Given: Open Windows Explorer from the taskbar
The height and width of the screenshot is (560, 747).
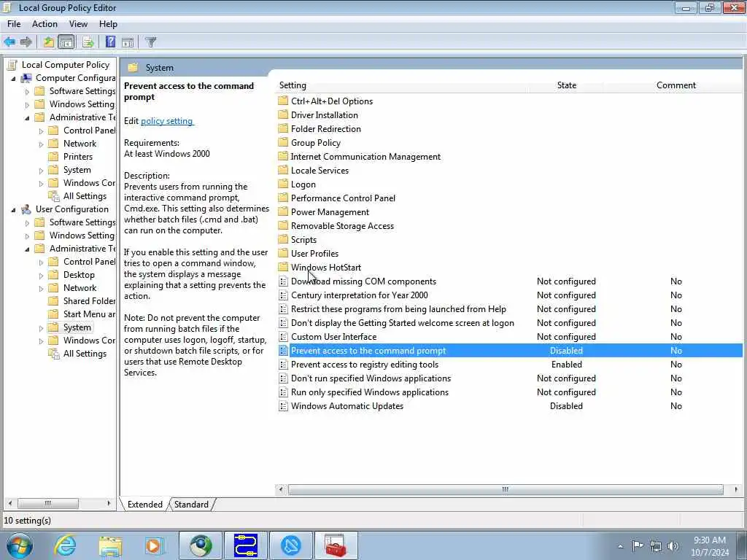Looking at the screenshot, I should pos(111,545).
